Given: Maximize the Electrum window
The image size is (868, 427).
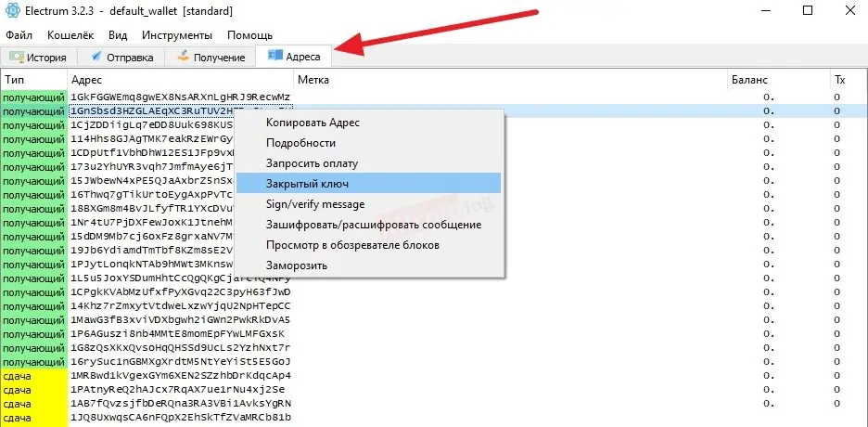Looking at the screenshot, I should (x=808, y=10).
